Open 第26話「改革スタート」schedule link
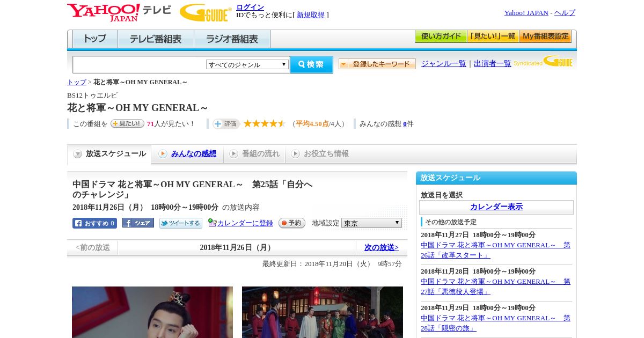Screen dimensions: 644x338 point(495,250)
